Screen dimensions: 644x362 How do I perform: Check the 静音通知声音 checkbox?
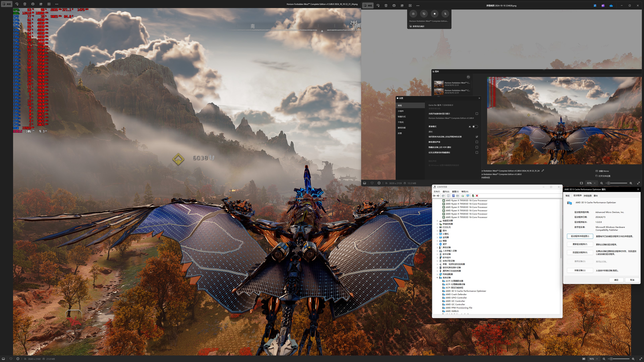[477, 142]
